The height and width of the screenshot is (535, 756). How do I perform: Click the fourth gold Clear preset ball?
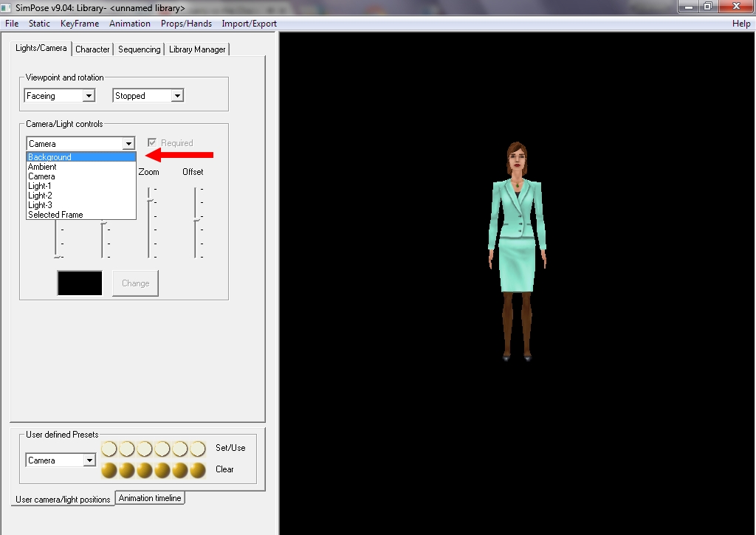[x=162, y=470]
